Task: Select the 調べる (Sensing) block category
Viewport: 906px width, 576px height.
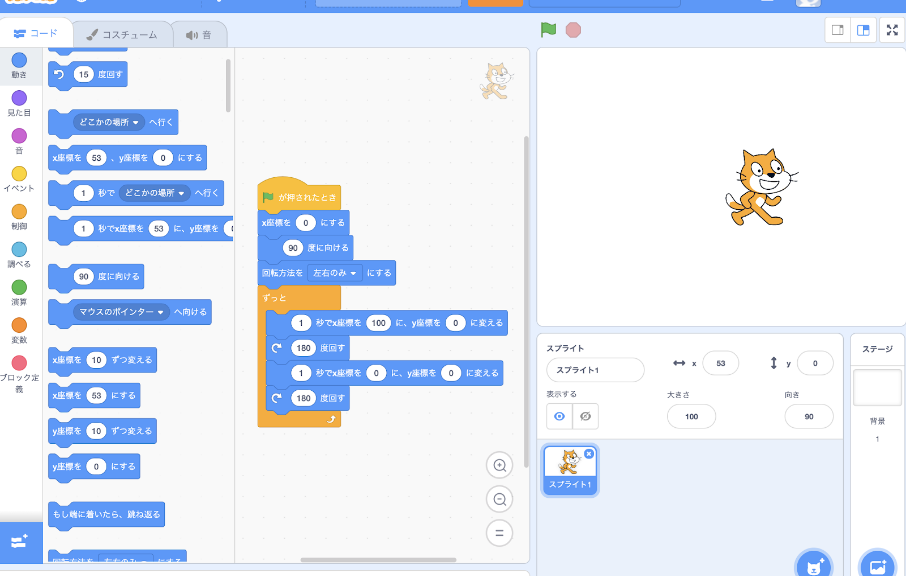Action: [x=19, y=255]
